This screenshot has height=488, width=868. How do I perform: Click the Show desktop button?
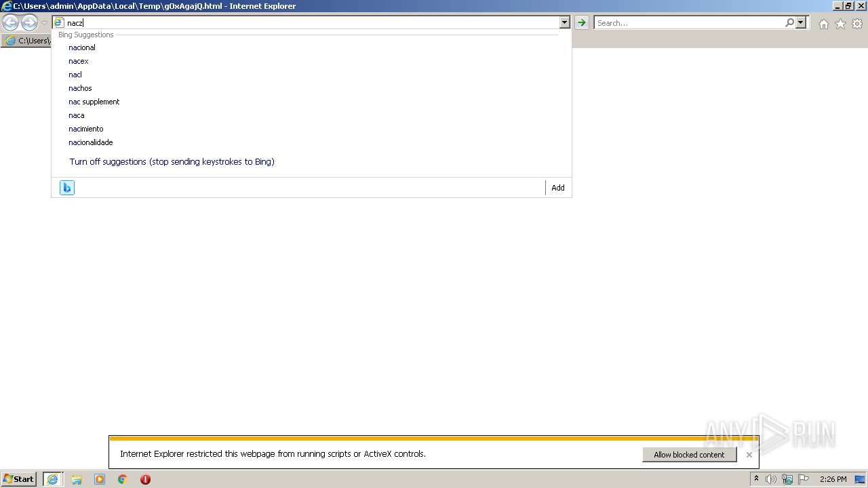[860, 479]
